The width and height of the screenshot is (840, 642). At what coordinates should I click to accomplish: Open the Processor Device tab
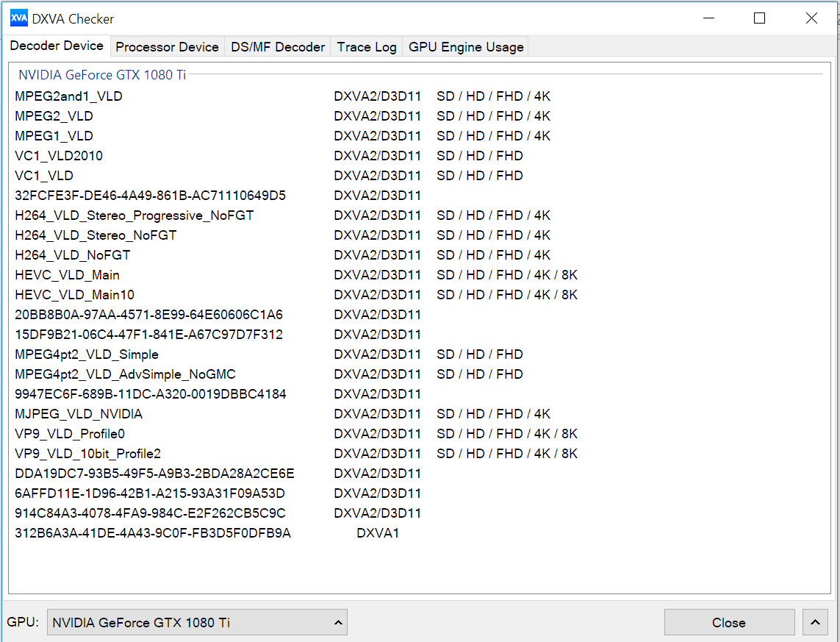tap(167, 46)
